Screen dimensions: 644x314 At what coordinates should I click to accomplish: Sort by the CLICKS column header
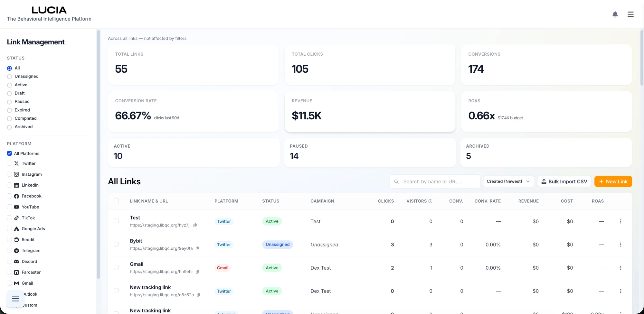coord(386,201)
